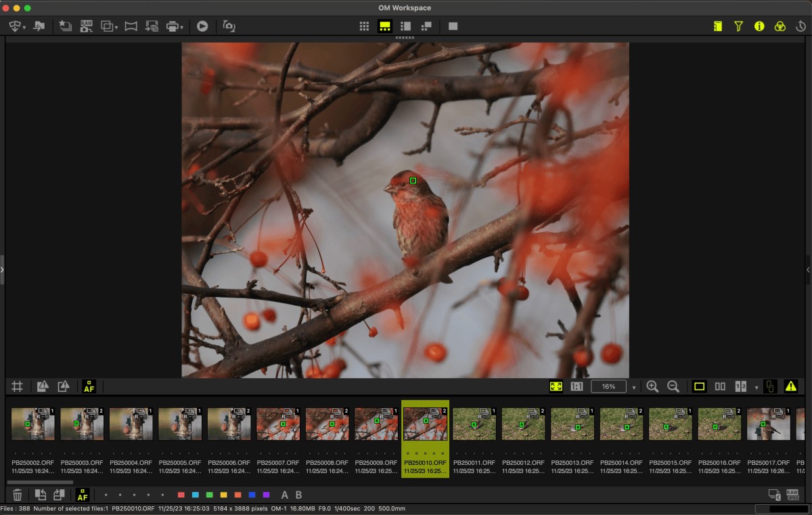Open the zoom percentage dropdown arrow

click(x=634, y=387)
